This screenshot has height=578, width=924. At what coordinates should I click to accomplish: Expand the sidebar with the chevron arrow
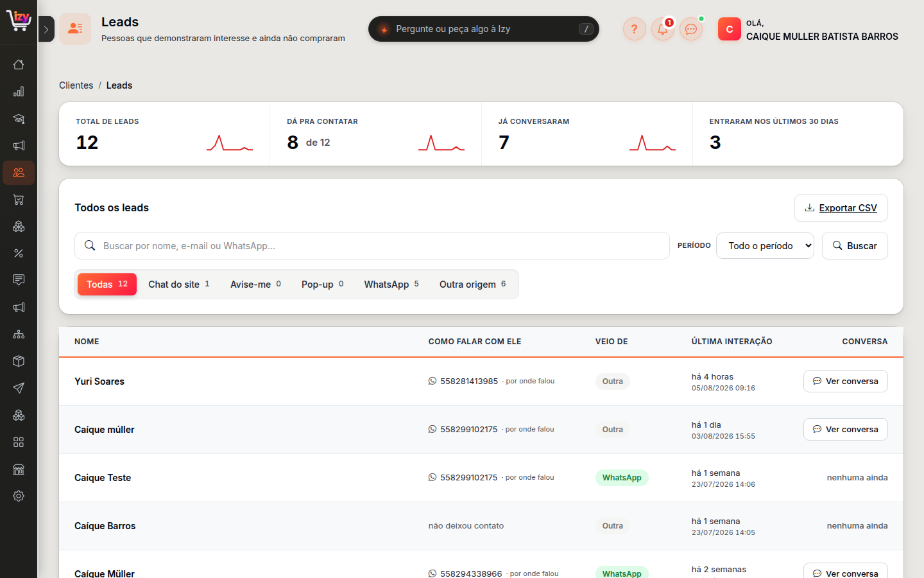pyautogui.click(x=46, y=29)
